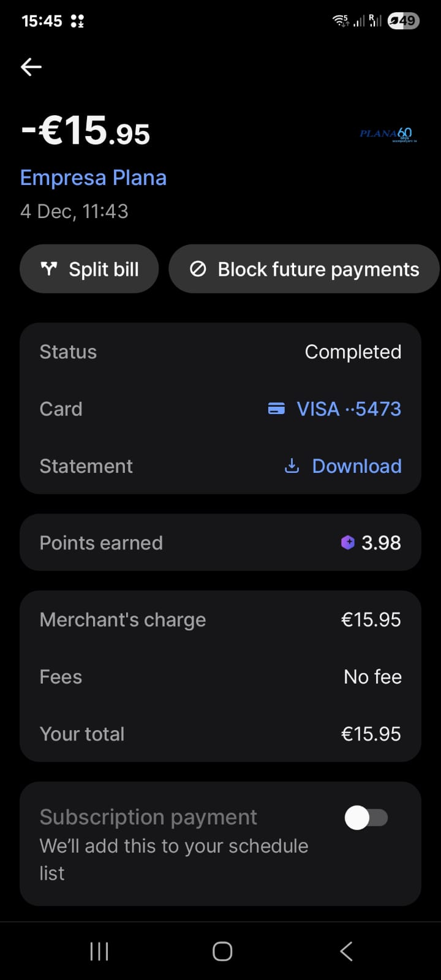Tap the Status Completed row
The height and width of the screenshot is (980, 441).
(221, 352)
